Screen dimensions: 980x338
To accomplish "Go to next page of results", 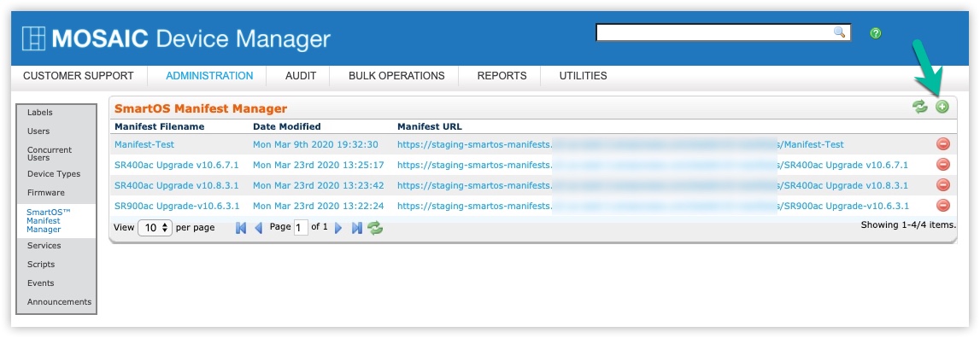I will (x=338, y=228).
